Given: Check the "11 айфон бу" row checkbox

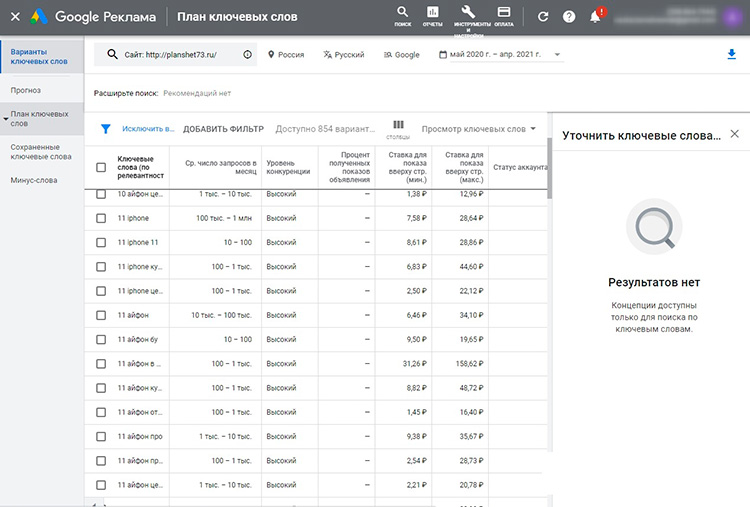Looking at the screenshot, I should [x=101, y=339].
